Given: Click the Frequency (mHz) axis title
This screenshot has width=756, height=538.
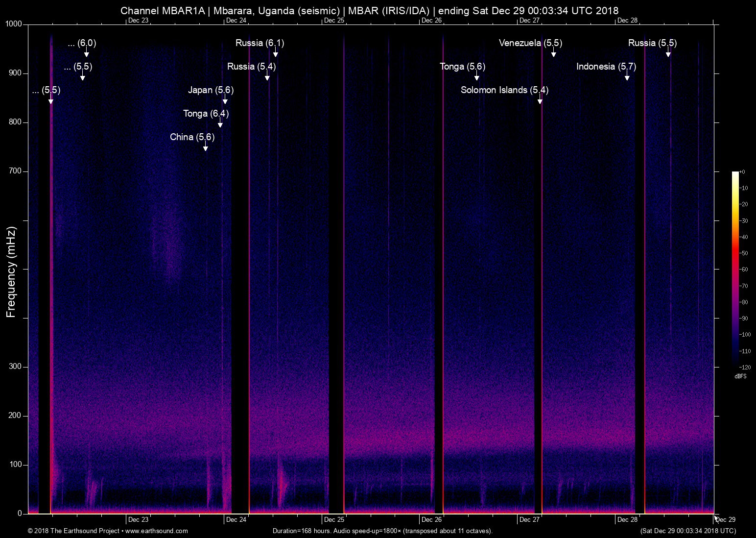Looking at the screenshot, I should (x=11, y=272).
